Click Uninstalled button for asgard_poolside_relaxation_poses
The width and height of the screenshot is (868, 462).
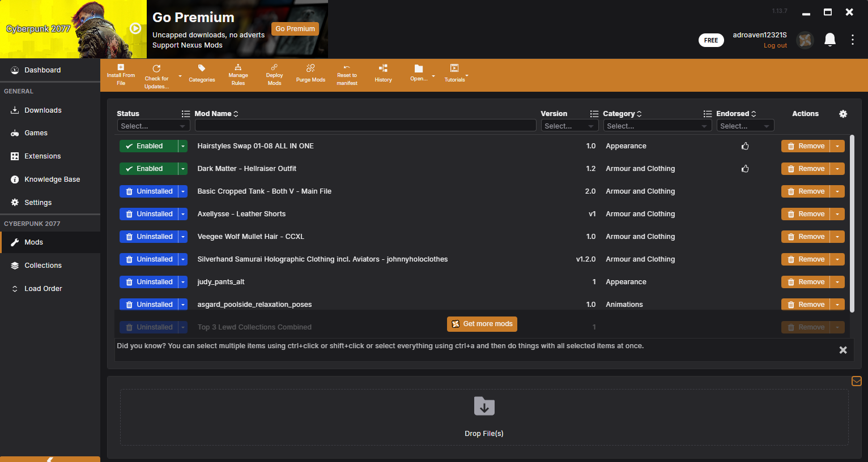click(x=149, y=305)
